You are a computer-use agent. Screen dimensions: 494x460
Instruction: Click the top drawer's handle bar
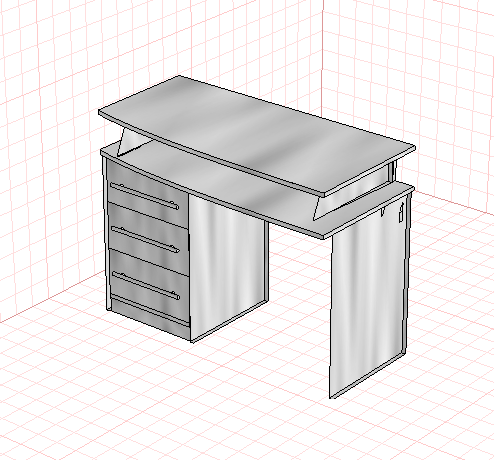point(144,196)
